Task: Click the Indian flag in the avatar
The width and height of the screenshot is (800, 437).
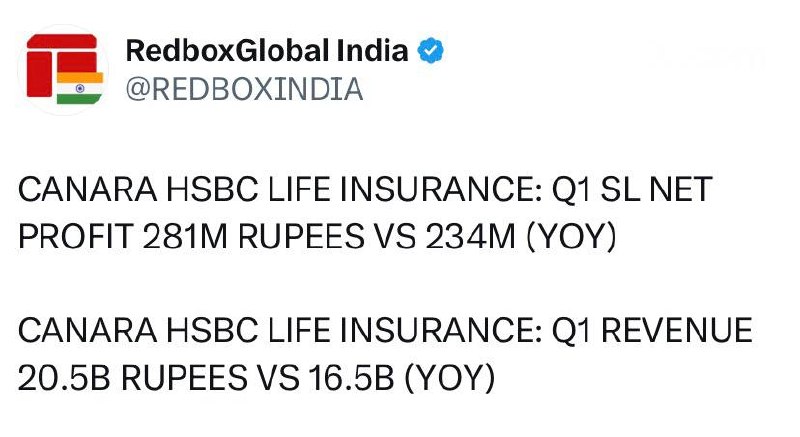Action: [80, 88]
